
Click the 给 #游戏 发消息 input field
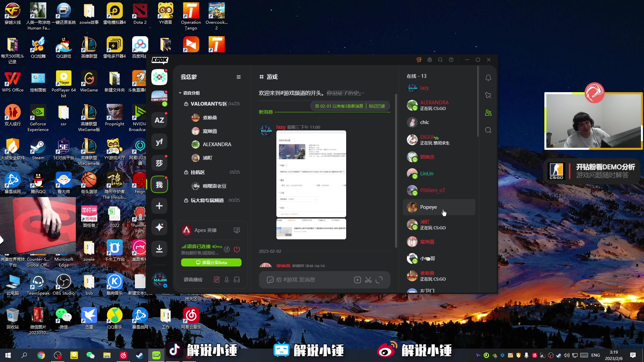point(309,280)
